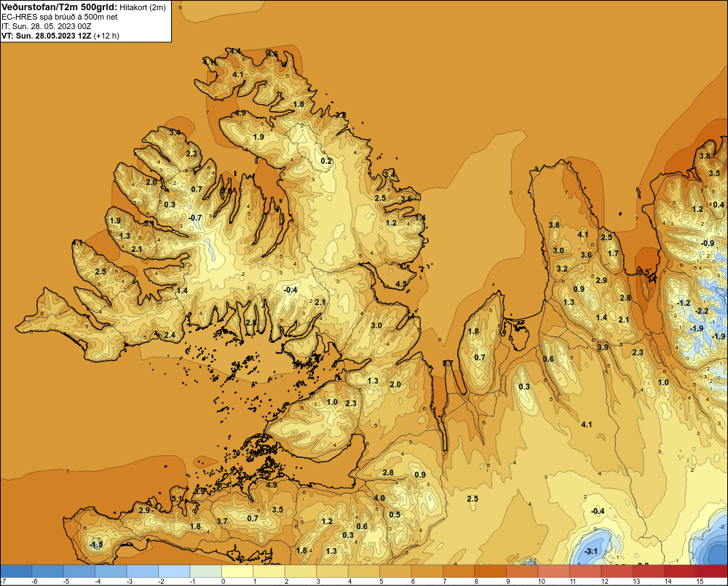
Task: Click the legend swatch between 14 and 15
Action: 680,571
